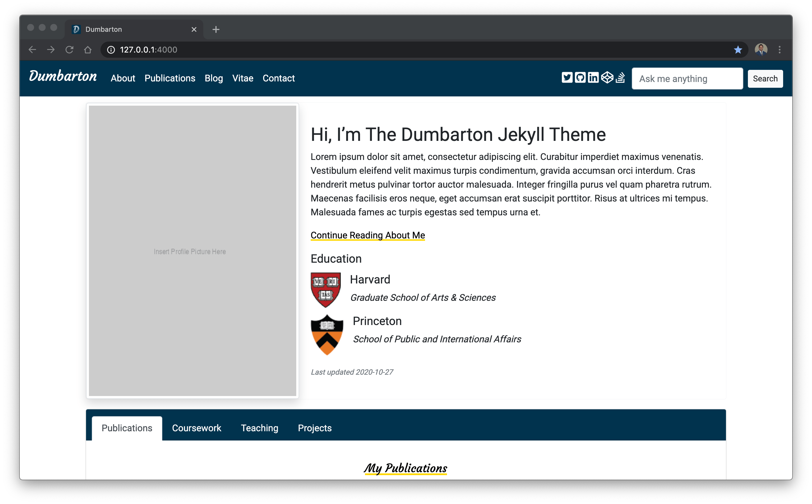This screenshot has height=504, width=812.
Task: Follow the Continue Reading About Me link
Action: [x=368, y=235]
